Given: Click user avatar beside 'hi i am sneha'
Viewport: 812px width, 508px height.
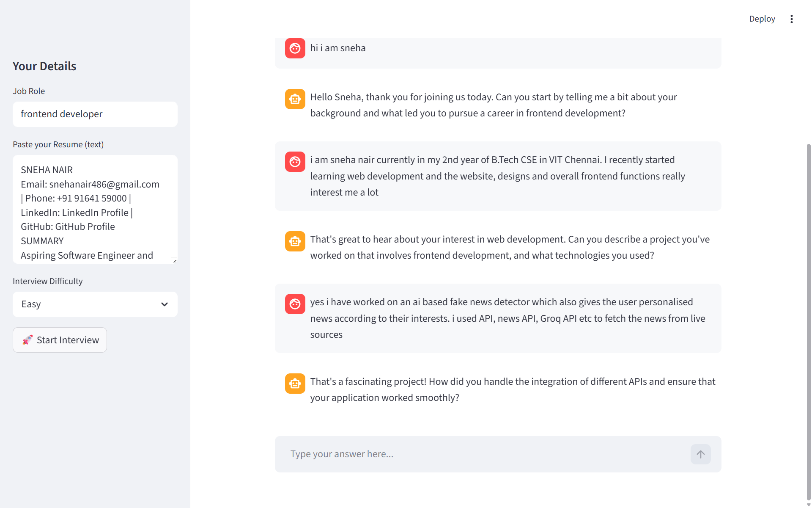Looking at the screenshot, I should click(295, 48).
